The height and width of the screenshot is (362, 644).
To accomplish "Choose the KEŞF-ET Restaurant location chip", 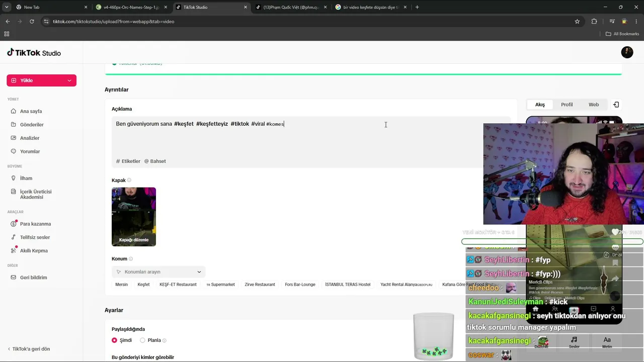I will click(178, 285).
